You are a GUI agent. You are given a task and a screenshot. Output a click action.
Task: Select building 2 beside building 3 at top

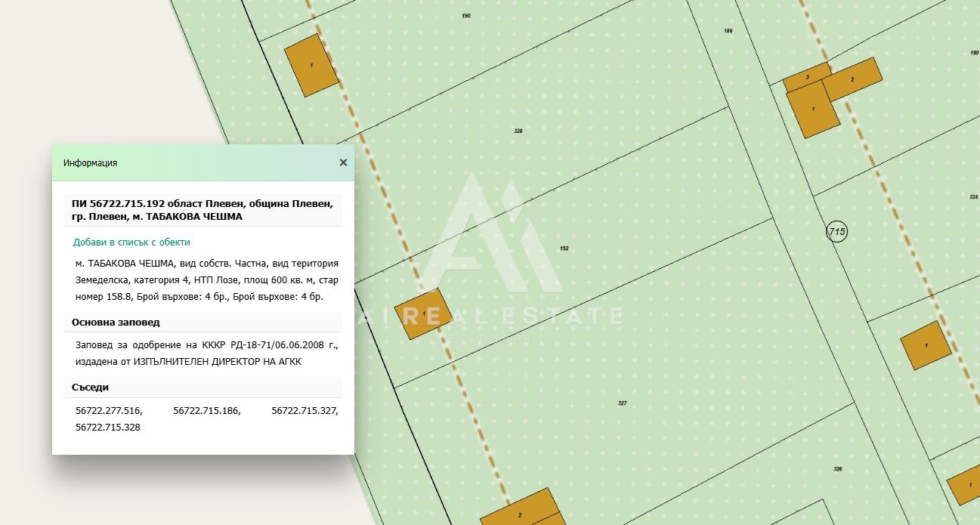852,79
